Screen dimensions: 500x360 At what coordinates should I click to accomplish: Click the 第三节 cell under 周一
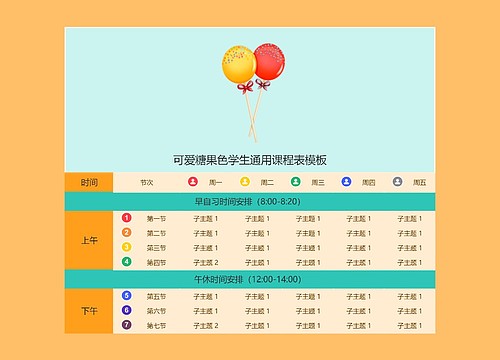point(206,248)
